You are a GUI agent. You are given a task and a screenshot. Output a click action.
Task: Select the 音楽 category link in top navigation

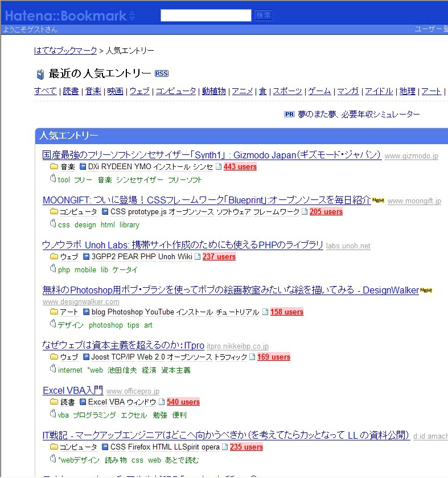tap(93, 91)
